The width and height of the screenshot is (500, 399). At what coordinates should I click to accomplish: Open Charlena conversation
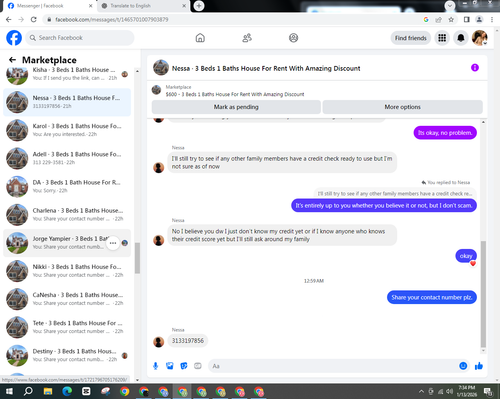click(x=67, y=215)
